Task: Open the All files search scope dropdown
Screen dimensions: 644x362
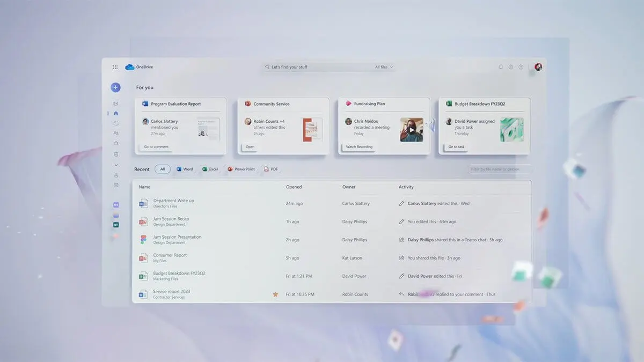Action: [x=382, y=67]
